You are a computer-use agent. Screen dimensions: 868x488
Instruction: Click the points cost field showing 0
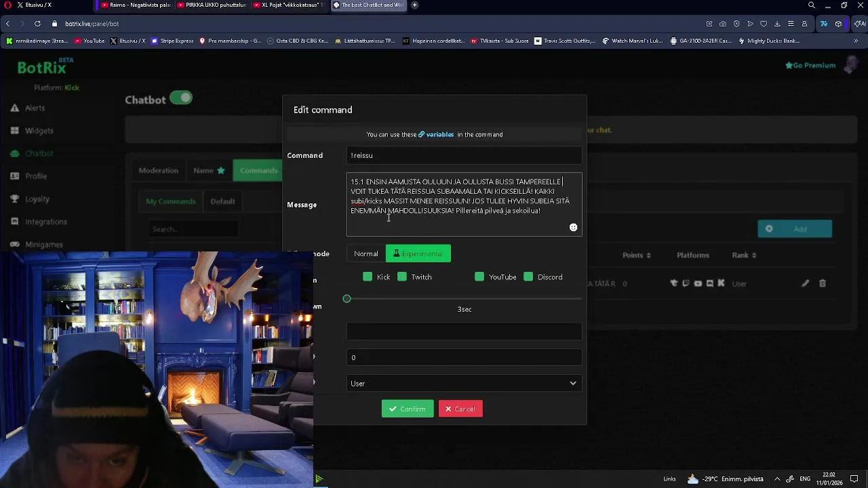[x=464, y=357]
